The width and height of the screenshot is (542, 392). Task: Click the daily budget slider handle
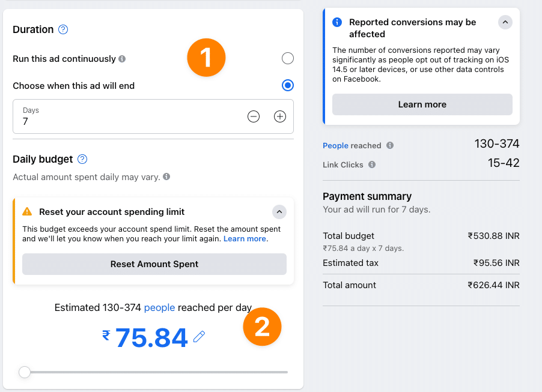point(25,372)
